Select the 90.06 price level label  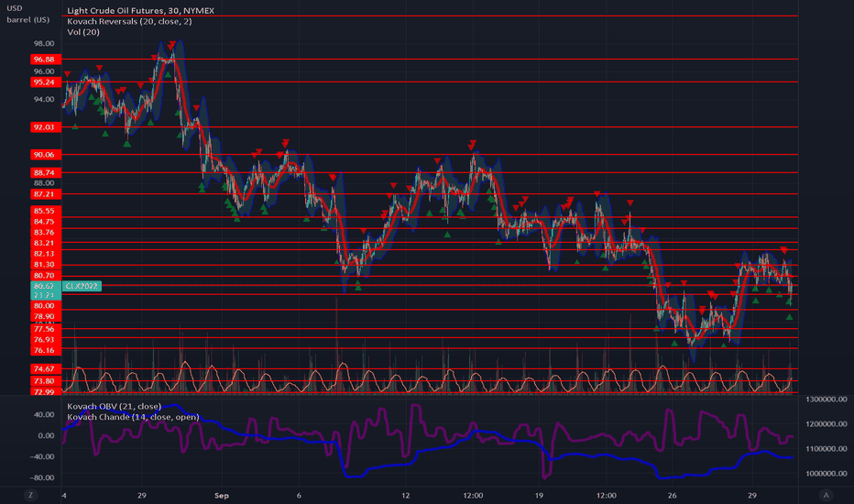[45, 154]
